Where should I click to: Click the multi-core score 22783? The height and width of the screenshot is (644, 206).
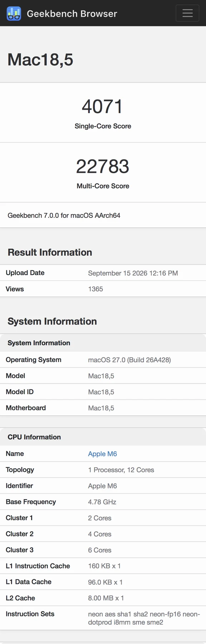pyautogui.click(x=103, y=166)
